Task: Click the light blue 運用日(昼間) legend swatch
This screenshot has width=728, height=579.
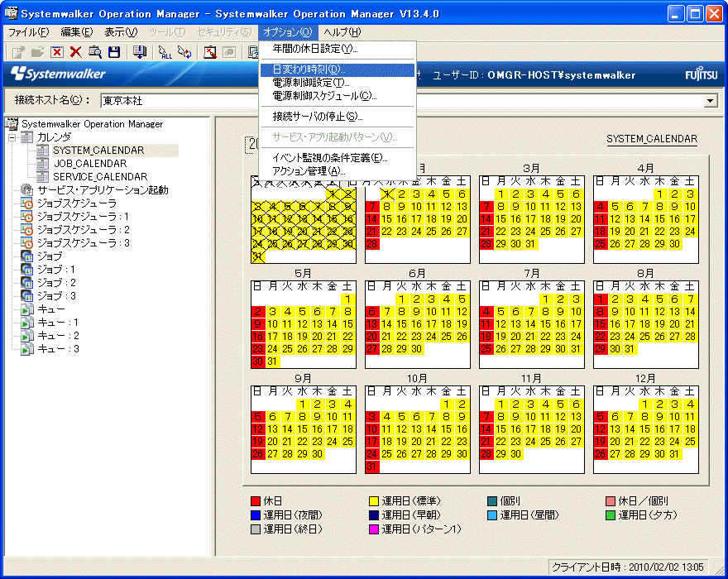Action: 492,515
